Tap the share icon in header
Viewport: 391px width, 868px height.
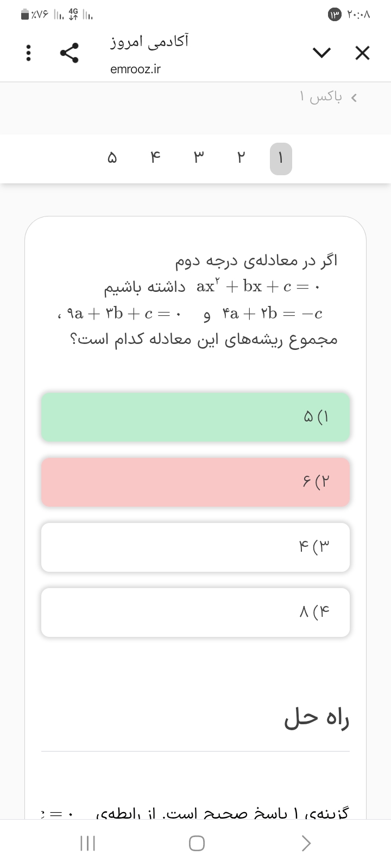click(x=70, y=53)
